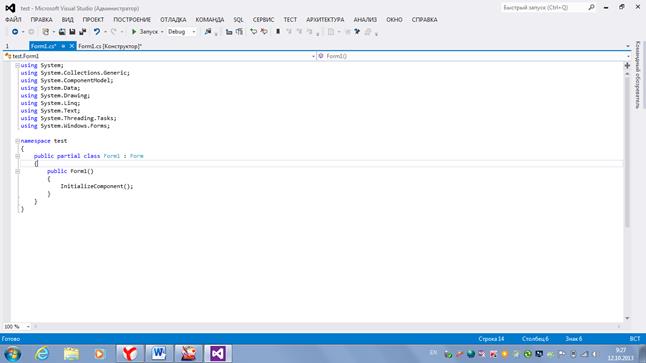Open the ПРАВКА menu

point(42,20)
